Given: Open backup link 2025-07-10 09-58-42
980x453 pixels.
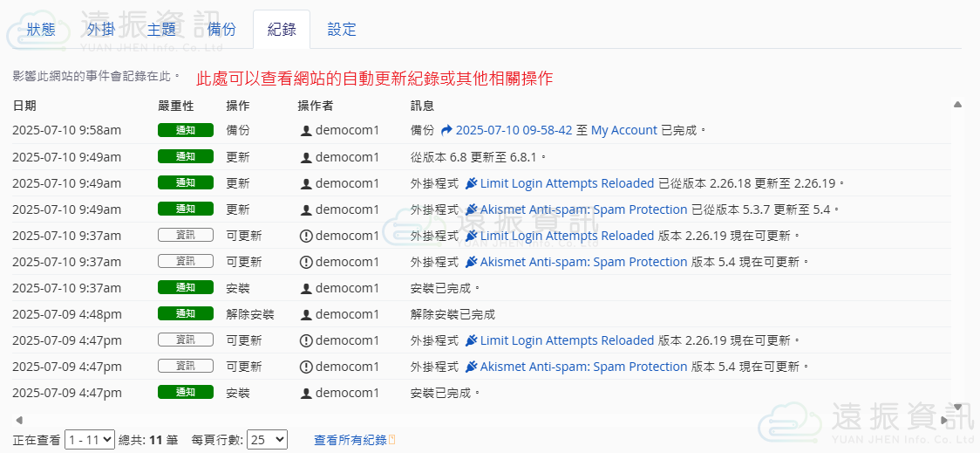Looking at the screenshot, I should click(514, 130).
